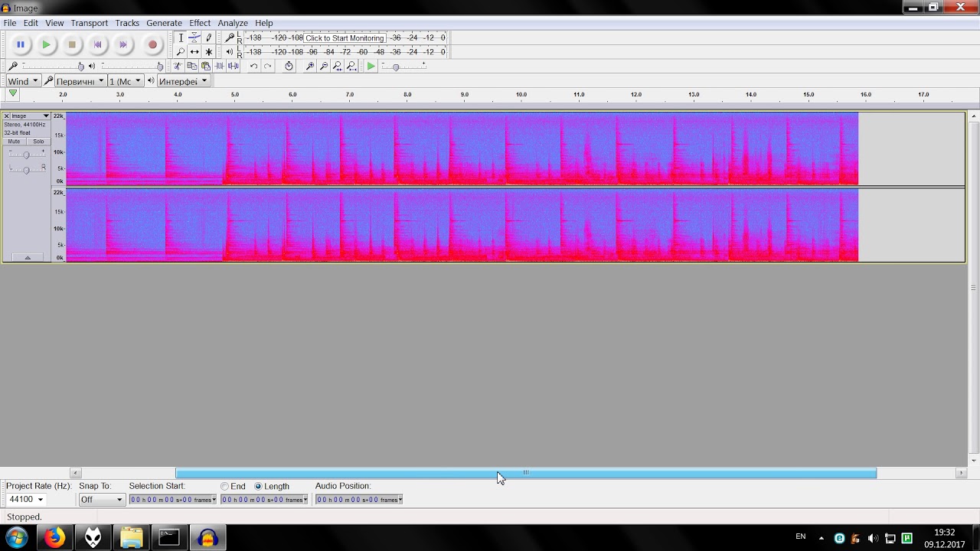Screen dimensions: 980x551
Task: Open the Sync-Lock Tracks clock icon
Action: 289,67
